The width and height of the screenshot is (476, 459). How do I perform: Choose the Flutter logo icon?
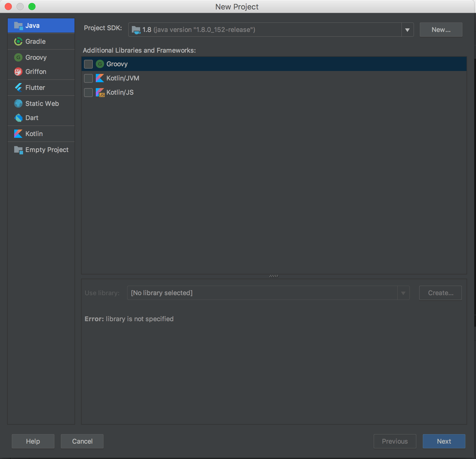pyautogui.click(x=18, y=88)
